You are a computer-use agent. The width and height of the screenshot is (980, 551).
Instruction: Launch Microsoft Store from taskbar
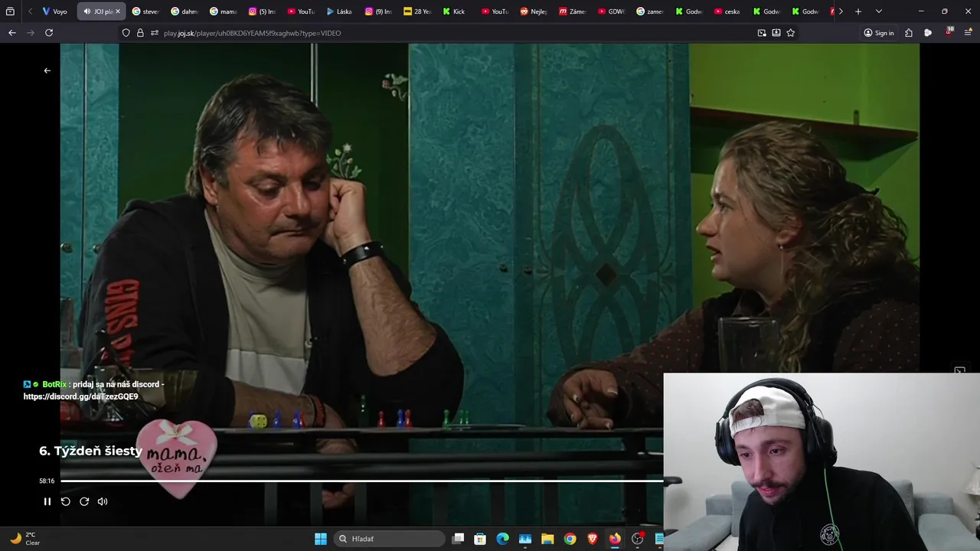pyautogui.click(x=480, y=539)
